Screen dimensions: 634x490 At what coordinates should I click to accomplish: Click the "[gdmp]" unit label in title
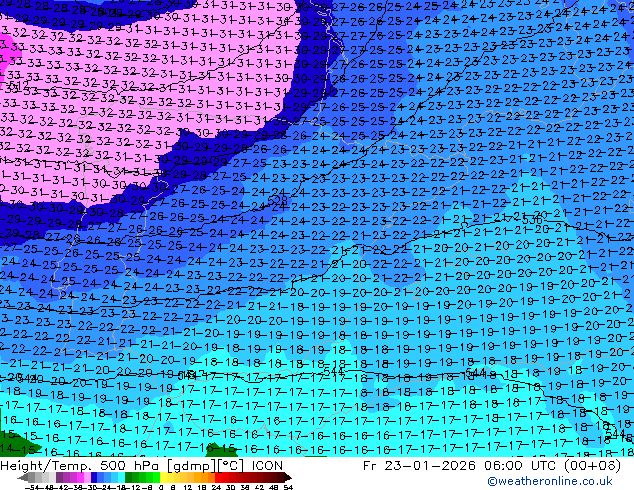pos(191,466)
